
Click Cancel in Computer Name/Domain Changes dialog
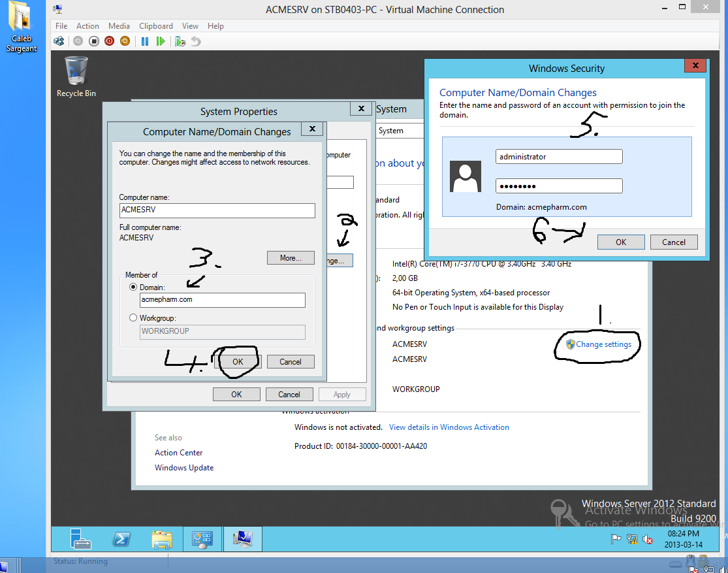(x=290, y=361)
